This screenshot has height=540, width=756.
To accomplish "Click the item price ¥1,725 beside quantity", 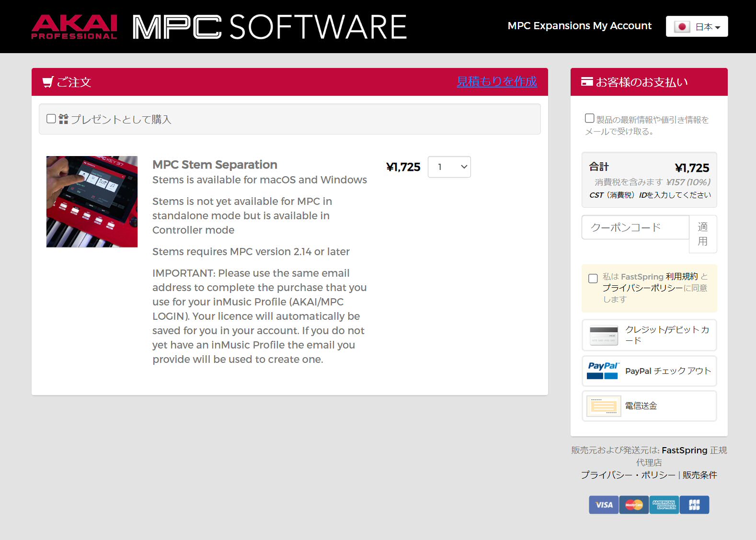I will (x=403, y=167).
